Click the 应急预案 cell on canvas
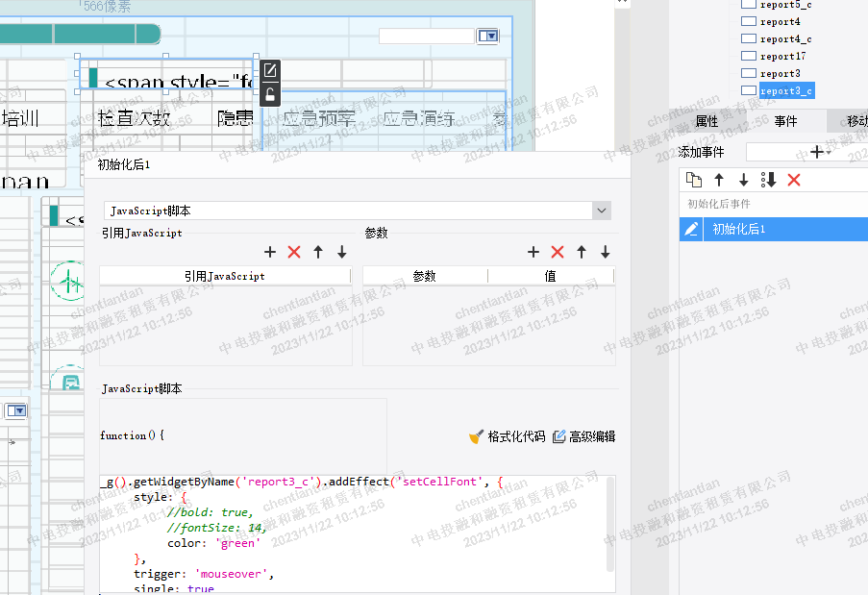The height and width of the screenshot is (595, 868). (319, 118)
